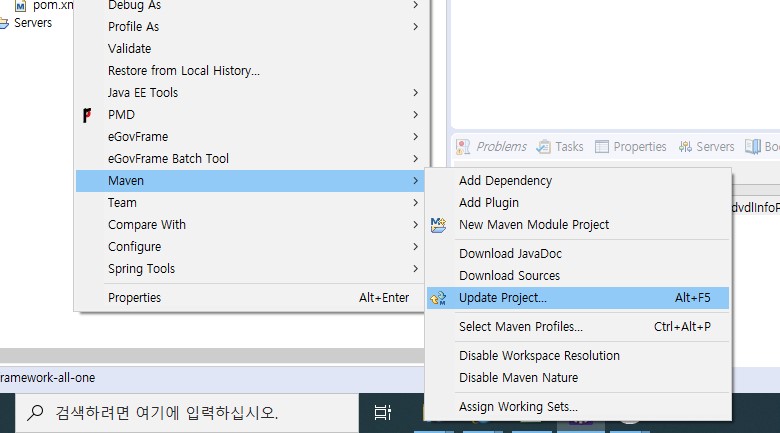Choose Assign Working Sets...
Image resolution: width=780 pixels, height=433 pixels.
[x=578, y=407]
